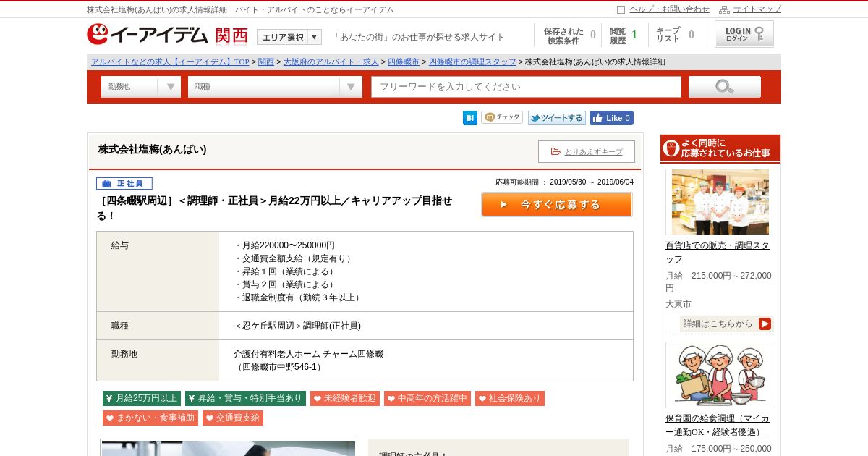Click the mixi チェック button
The image size is (868, 456).
coord(502,117)
